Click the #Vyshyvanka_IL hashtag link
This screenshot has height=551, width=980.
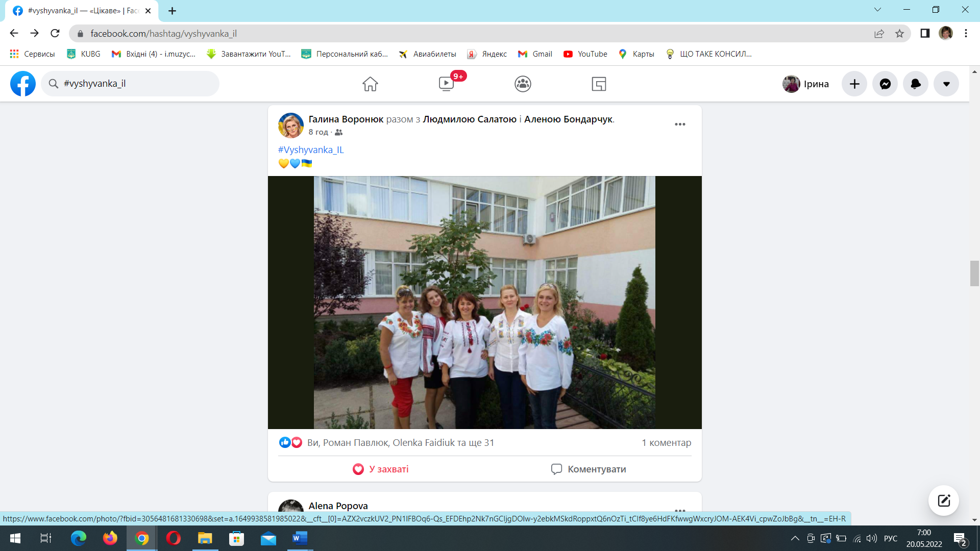pyautogui.click(x=311, y=149)
